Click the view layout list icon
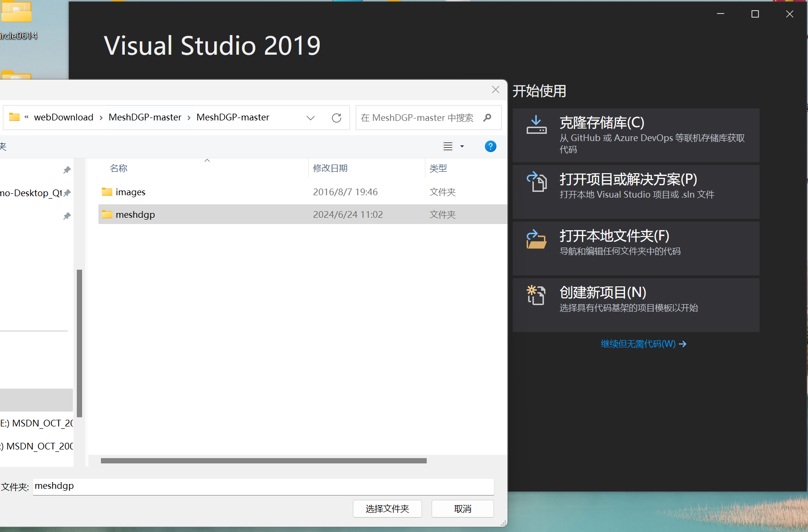Image resolution: width=808 pixels, height=532 pixels. tap(448, 146)
